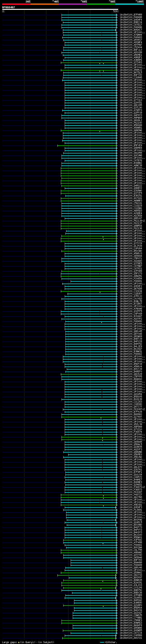This screenshot has height=644, width=146.
Task: Click the cyan ~100% identity legend segment
Action: coord(130,4)
